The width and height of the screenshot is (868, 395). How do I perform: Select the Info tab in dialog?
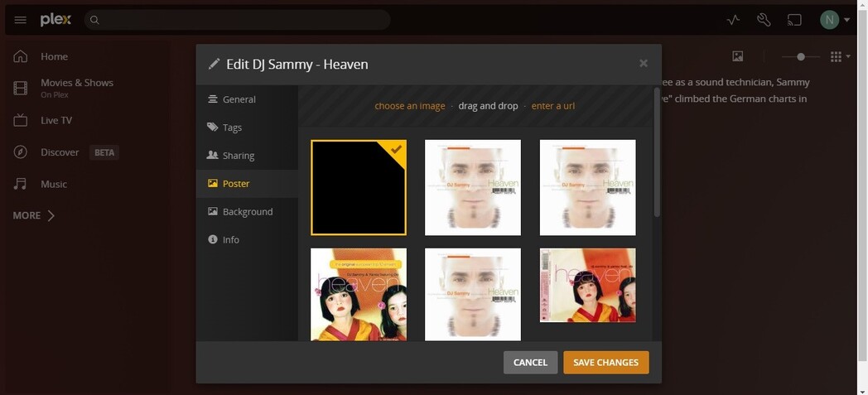click(x=247, y=239)
